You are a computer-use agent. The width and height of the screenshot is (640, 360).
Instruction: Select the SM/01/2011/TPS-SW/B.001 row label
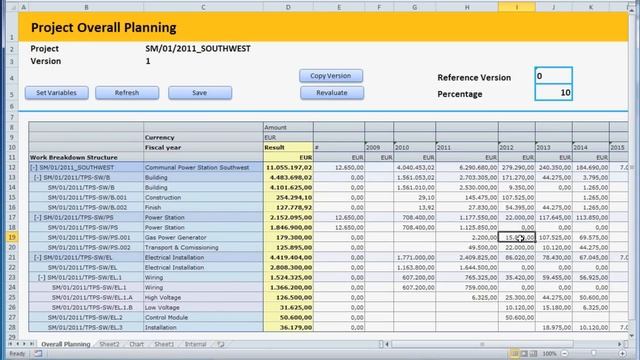(86, 198)
